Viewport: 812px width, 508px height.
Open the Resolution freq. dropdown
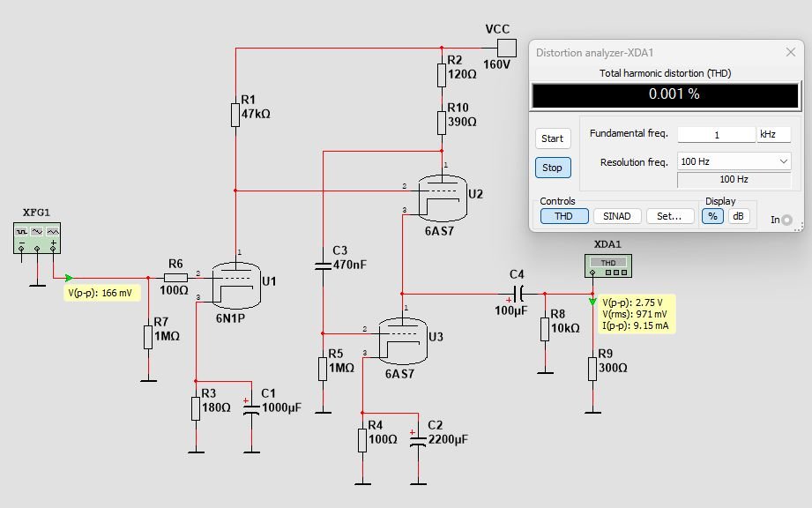(734, 161)
